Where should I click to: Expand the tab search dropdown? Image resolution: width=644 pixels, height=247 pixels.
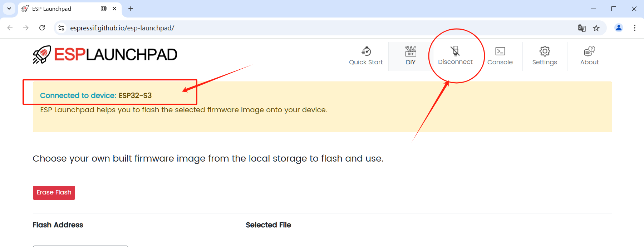pyautogui.click(x=9, y=9)
